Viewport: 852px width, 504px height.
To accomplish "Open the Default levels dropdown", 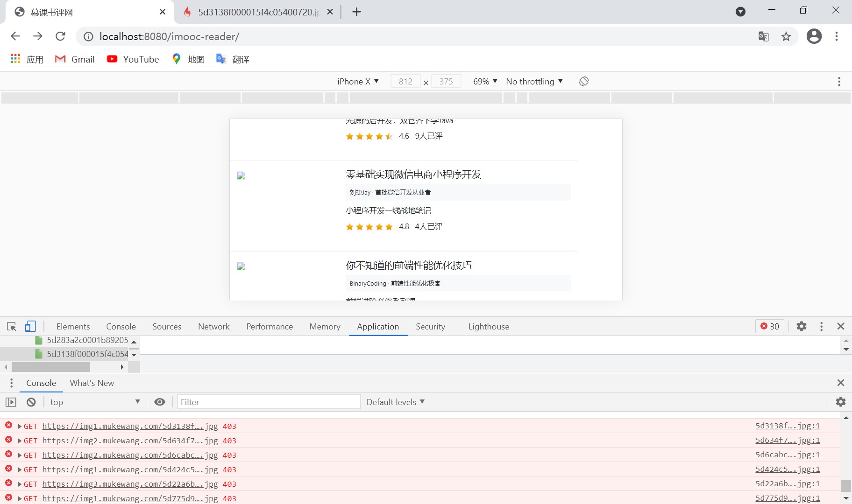I will pyautogui.click(x=395, y=402).
